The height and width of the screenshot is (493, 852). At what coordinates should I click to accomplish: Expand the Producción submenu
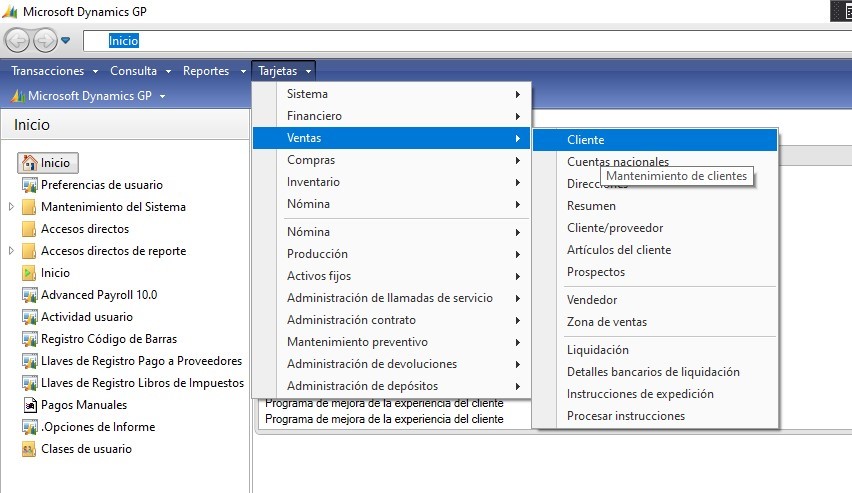coord(391,254)
